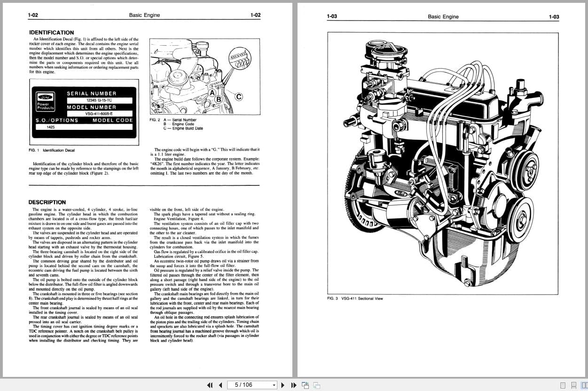Toggle the two-page facing view mode
This screenshot has height=391, width=588.
(x=584, y=385)
